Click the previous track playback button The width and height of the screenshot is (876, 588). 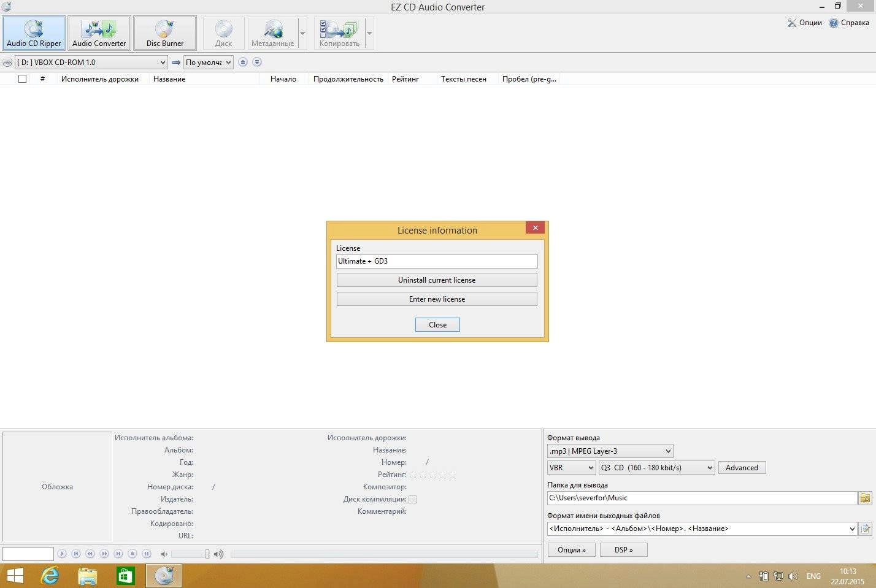point(76,554)
